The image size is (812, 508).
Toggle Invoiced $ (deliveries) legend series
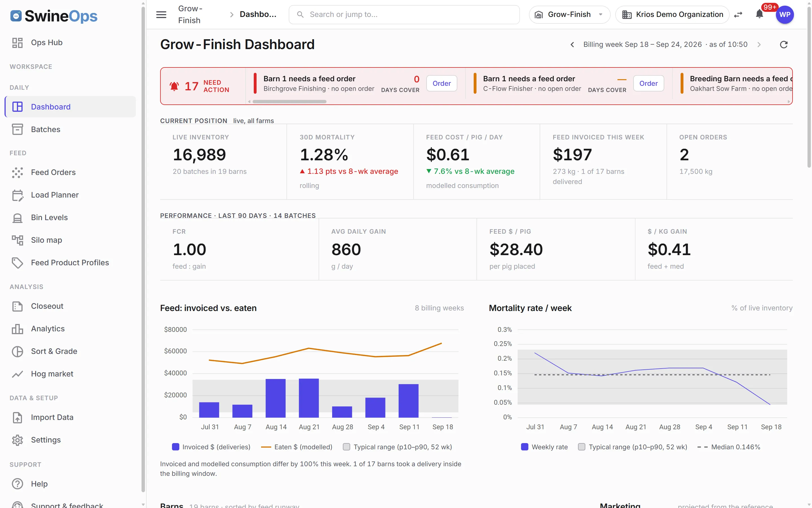click(x=211, y=447)
